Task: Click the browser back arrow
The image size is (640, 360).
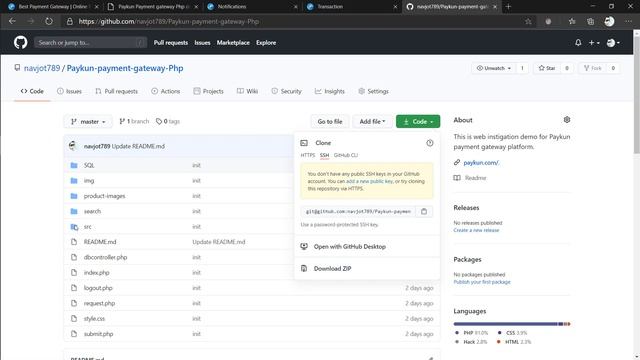Action: [12, 21]
